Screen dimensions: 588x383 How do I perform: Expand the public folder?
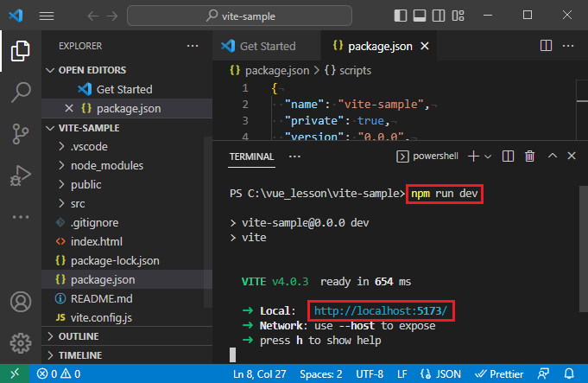[127, 185]
